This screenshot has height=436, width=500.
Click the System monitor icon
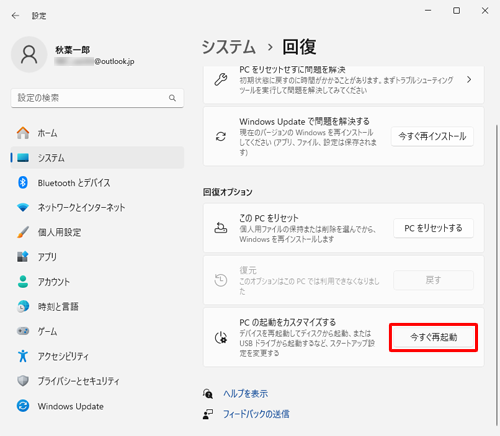pos(23,158)
